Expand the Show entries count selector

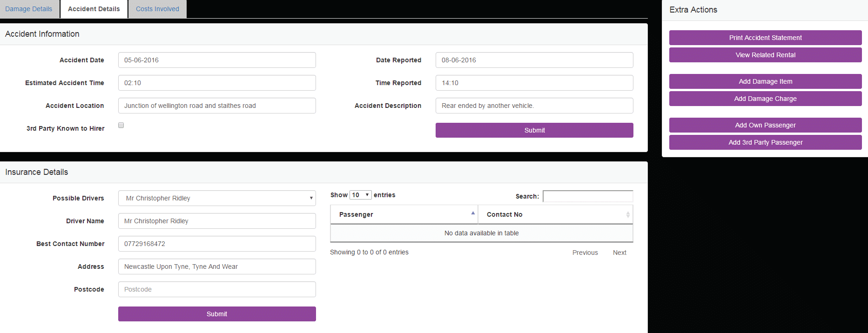point(361,195)
